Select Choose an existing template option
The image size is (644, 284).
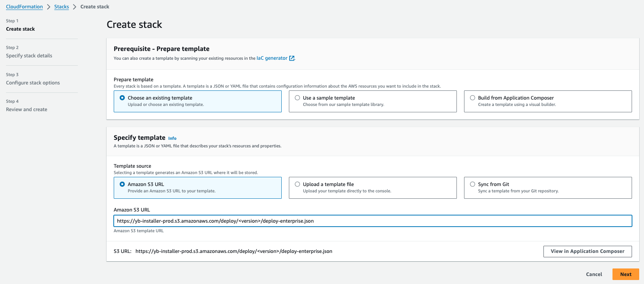[x=122, y=98]
